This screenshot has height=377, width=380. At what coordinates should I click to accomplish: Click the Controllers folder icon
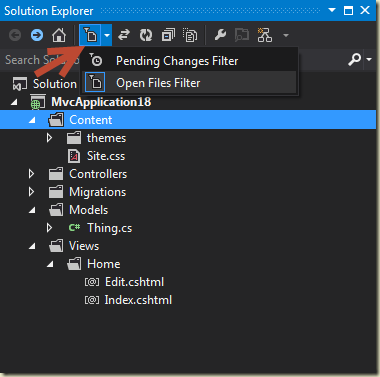(56, 174)
